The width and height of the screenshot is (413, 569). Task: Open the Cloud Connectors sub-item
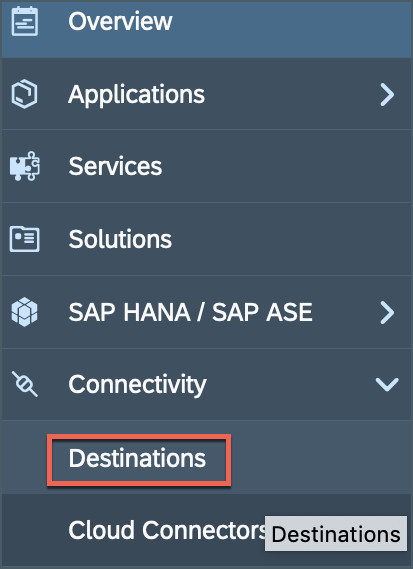167,530
